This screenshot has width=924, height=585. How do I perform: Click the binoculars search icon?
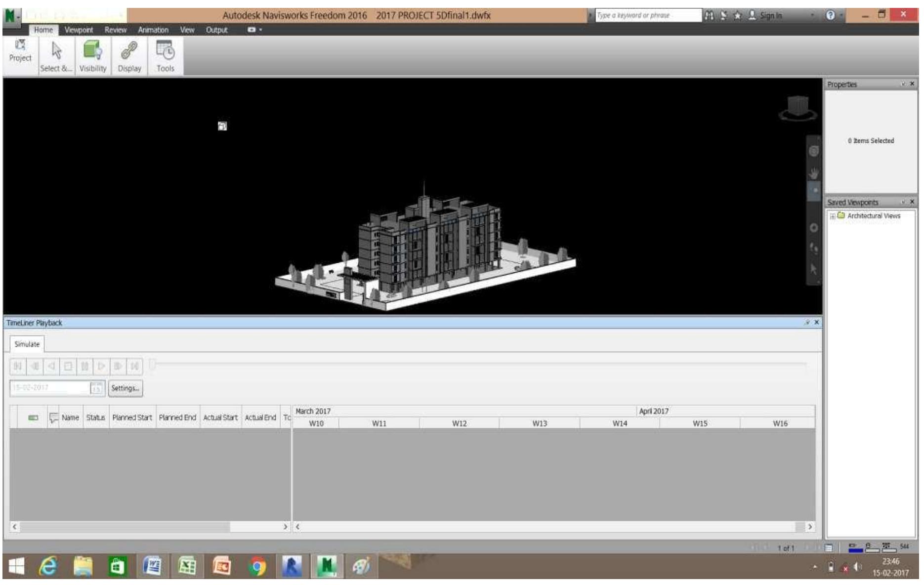coord(709,15)
